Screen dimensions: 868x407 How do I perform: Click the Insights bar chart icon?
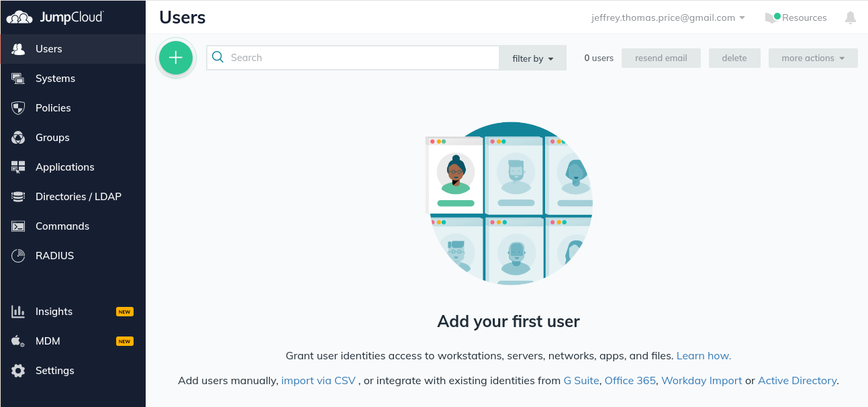(18, 312)
